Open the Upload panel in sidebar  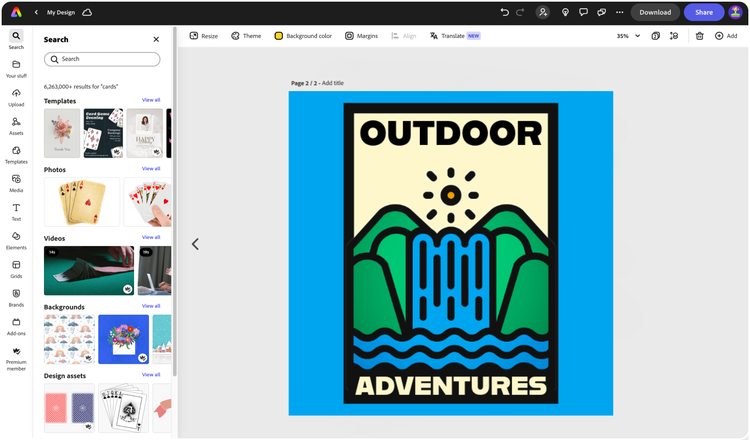16,96
